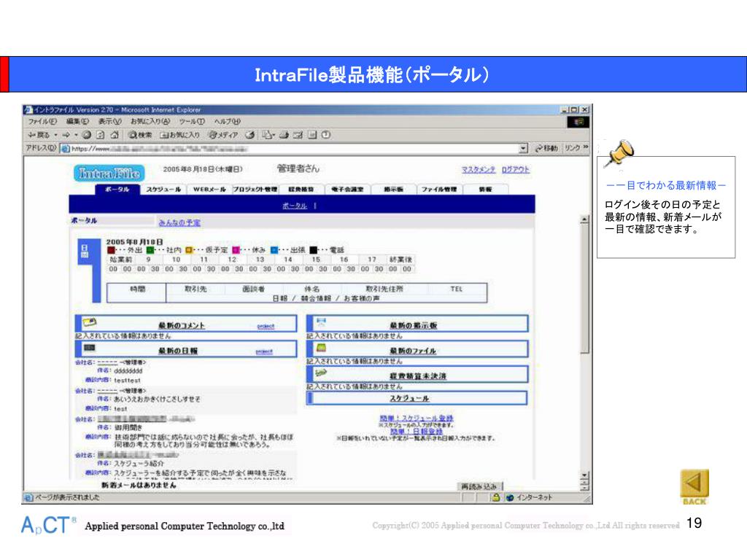Switch to the 電子会議室 tab
747x560 pixels.
347,190
